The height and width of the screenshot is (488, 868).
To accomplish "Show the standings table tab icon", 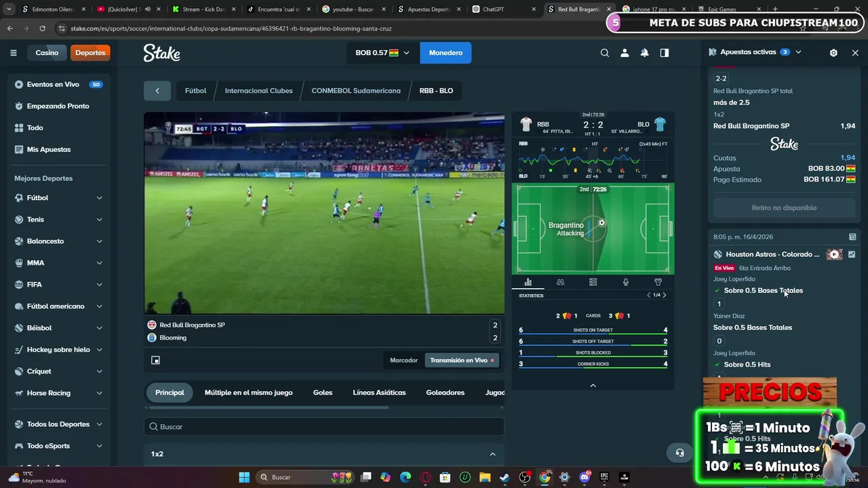I will pos(593,282).
